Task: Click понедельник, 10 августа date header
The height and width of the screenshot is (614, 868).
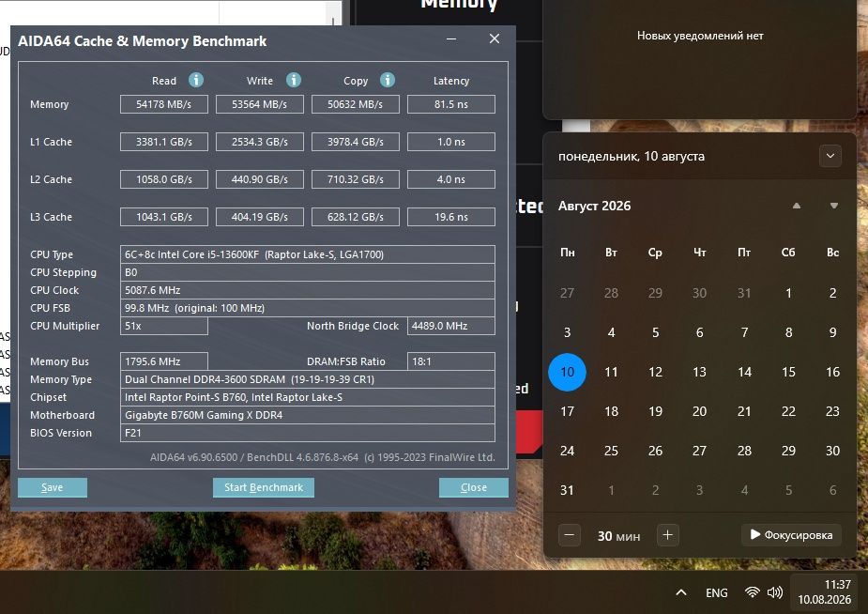Action: click(x=632, y=156)
